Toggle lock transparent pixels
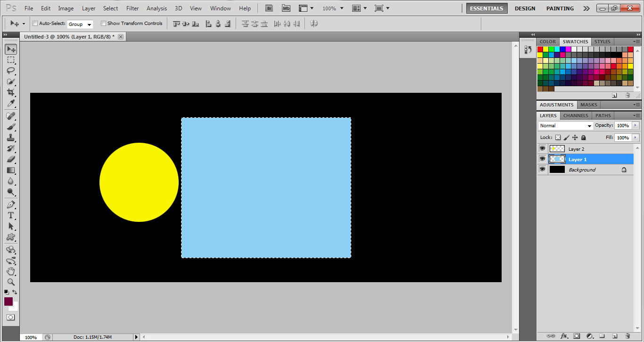 point(558,138)
